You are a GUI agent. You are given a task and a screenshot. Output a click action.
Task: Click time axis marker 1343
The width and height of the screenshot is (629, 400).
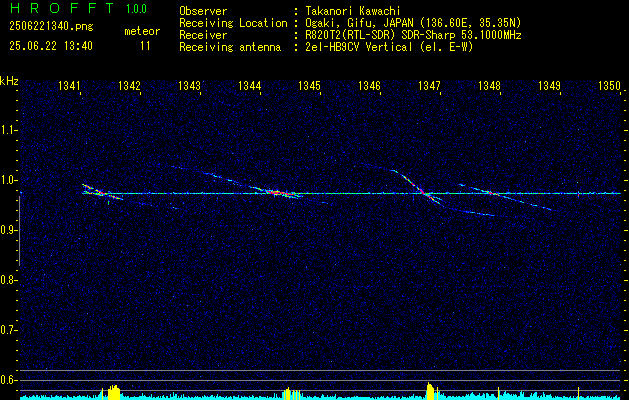tap(189, 85)
